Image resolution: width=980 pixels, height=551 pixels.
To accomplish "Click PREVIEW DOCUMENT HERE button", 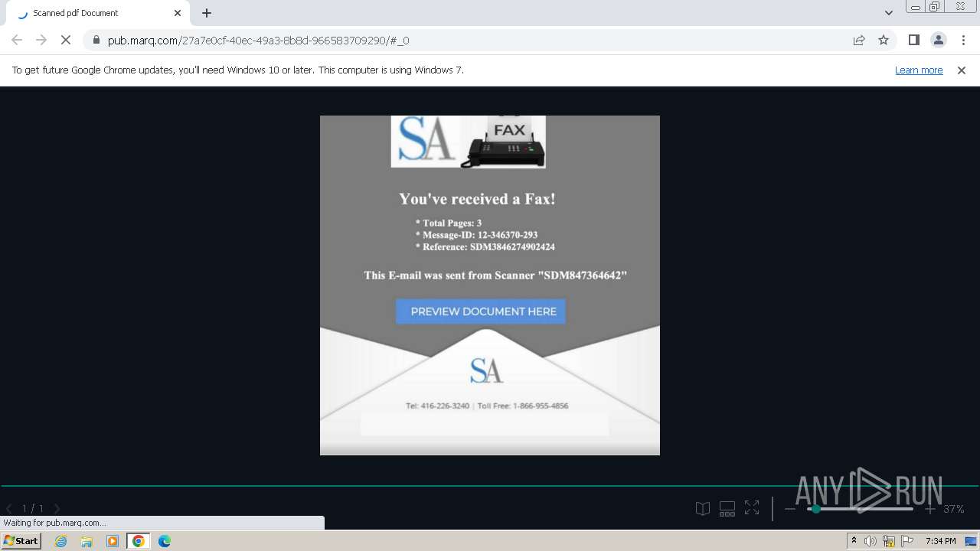I will tap(481, 311).
